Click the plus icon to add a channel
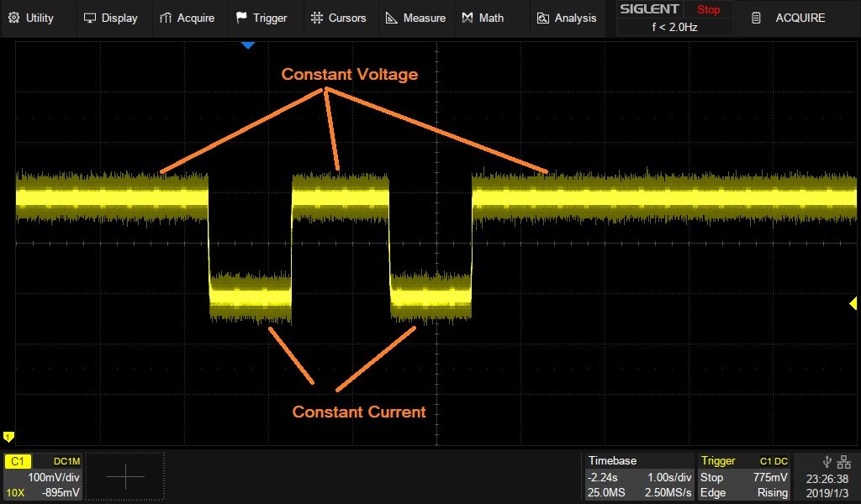This screenshot has width=861, height=504. (125, 477)
